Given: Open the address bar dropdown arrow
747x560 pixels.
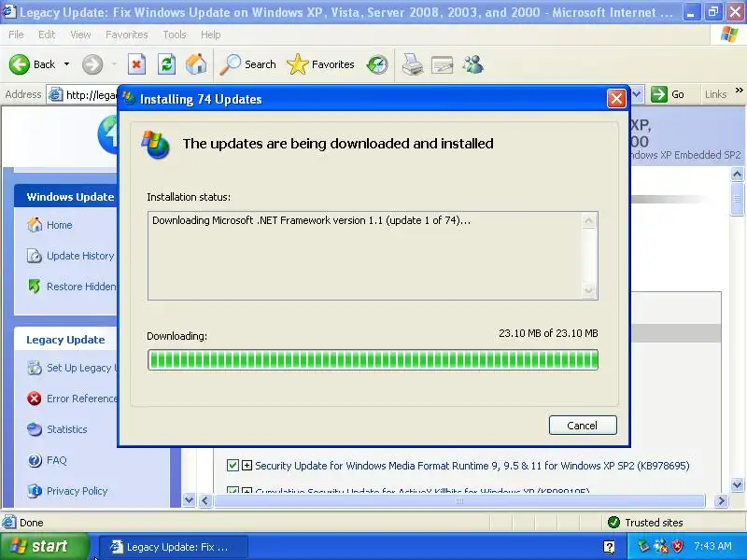Looking at the screenshot, I should 637,94.
